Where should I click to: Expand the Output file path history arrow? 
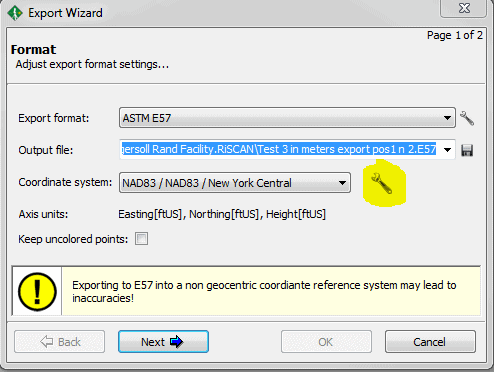click(447, 150)
